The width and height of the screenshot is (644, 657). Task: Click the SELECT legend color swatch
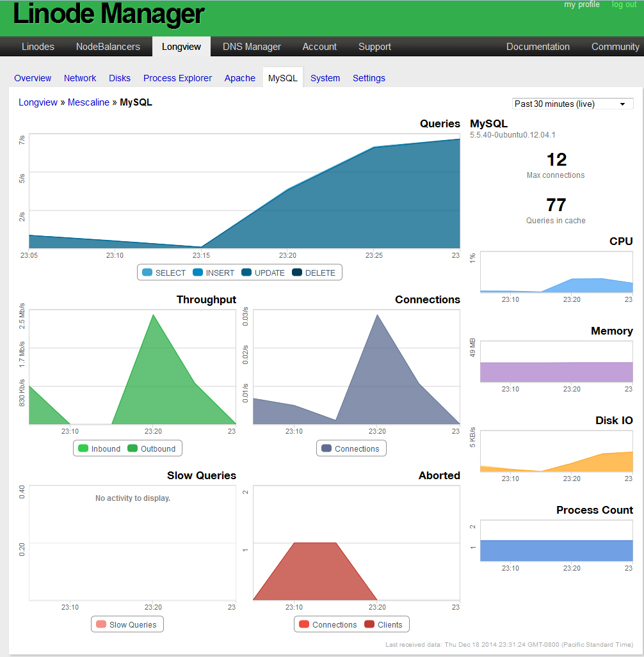(147, 273)
